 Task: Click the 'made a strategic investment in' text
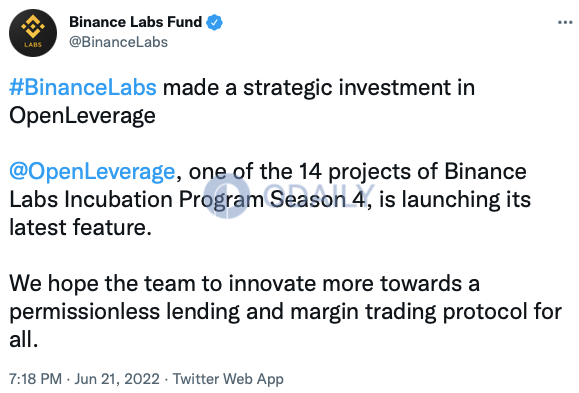[x=319, y=88]
